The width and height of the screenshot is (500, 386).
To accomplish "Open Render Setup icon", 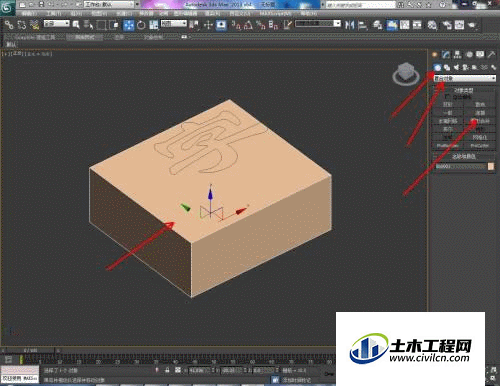I will (x=447, y=25).
